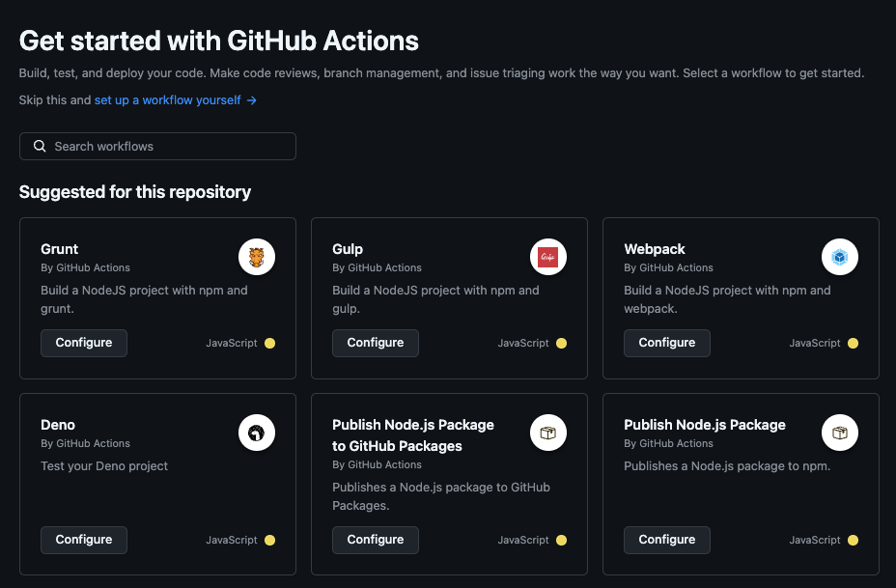This screenshot has width=896, height=588.
Task: Click the yellow JavaScript dot on Gulp card
Action: click(x=561, y=343)
